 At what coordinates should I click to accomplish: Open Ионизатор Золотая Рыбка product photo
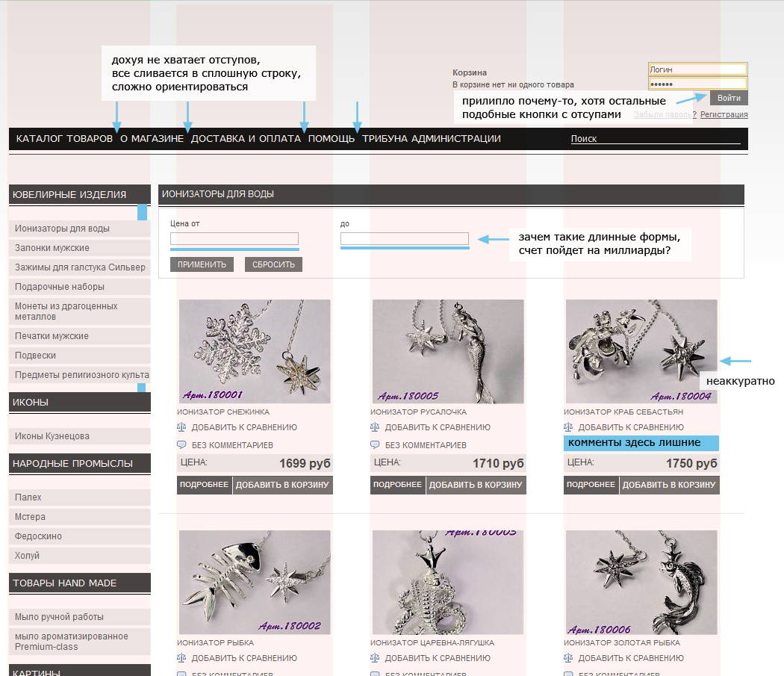point(641,583)
